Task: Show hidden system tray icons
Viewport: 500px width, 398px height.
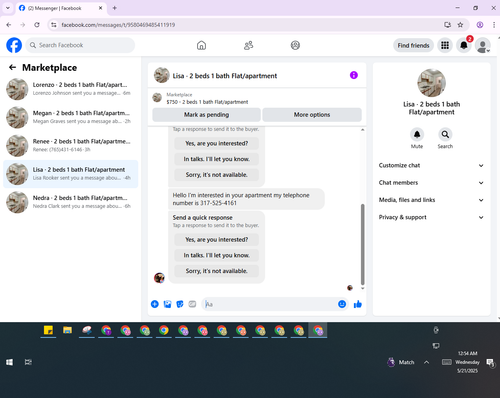Action: click(426, 362)
